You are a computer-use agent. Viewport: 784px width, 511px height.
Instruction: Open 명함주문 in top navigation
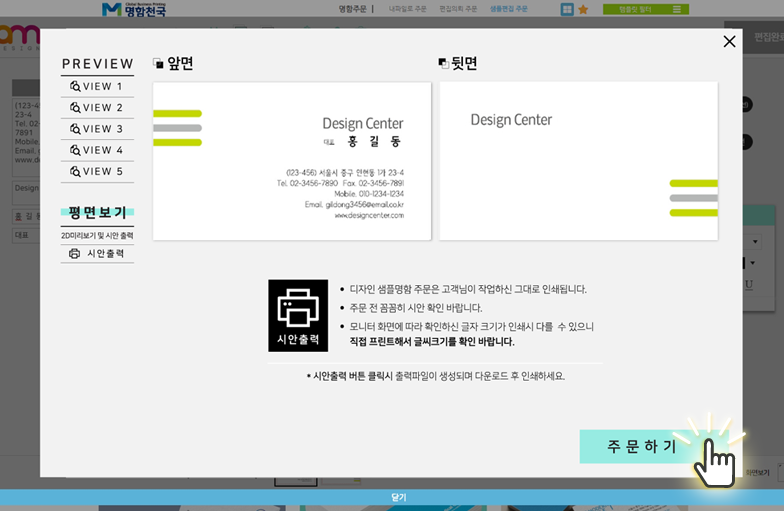(352, 9)
